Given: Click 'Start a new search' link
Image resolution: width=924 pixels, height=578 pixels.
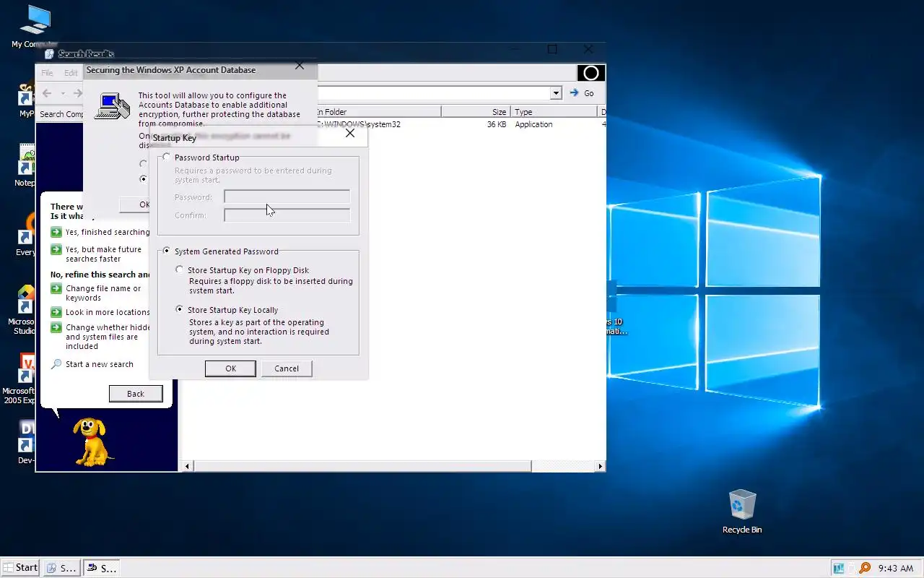Looking at the screenshot, I should pyautogui.click(x=100, y=364).
